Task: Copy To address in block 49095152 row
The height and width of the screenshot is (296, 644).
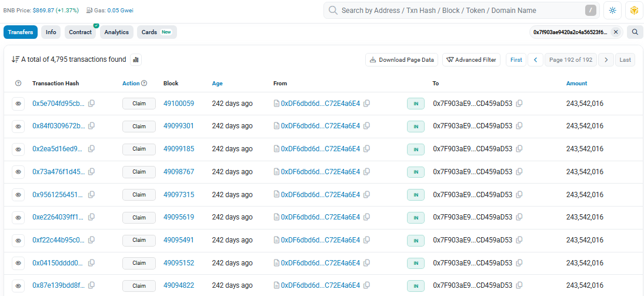Action: pyautogui.click(x=519, y=262)
